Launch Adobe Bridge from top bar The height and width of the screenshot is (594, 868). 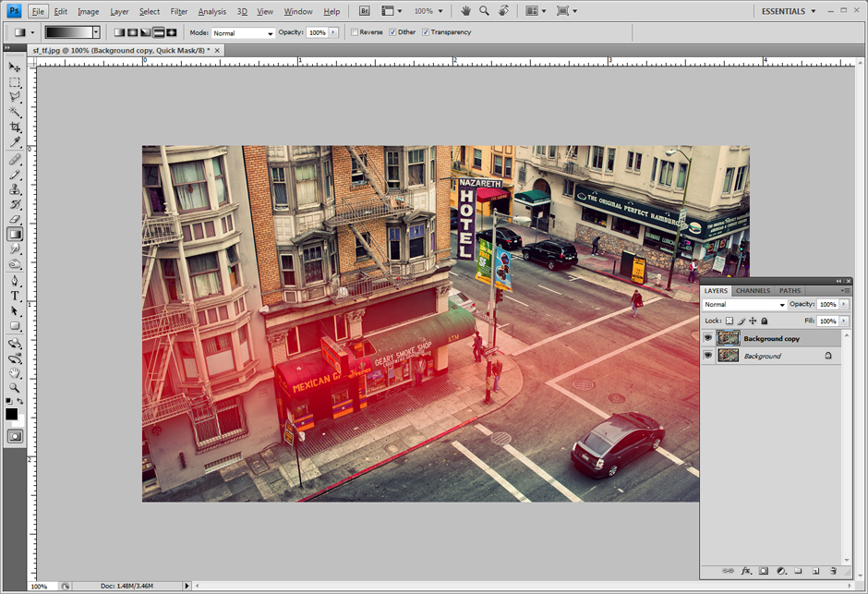[x=364, y=11]
